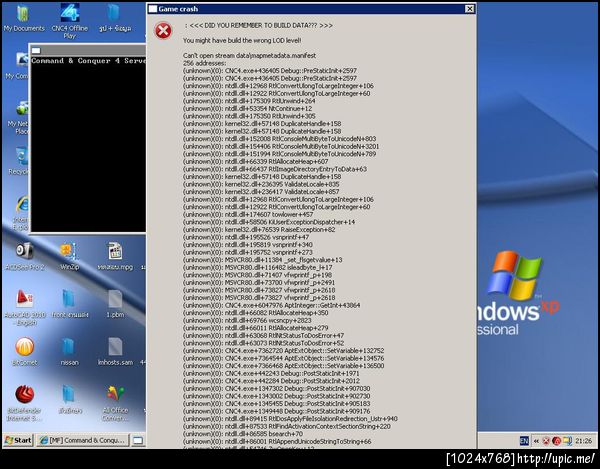The image size is (600, 469).
Task: Open the All Office Converter shortcut
Action: point(115,403)
